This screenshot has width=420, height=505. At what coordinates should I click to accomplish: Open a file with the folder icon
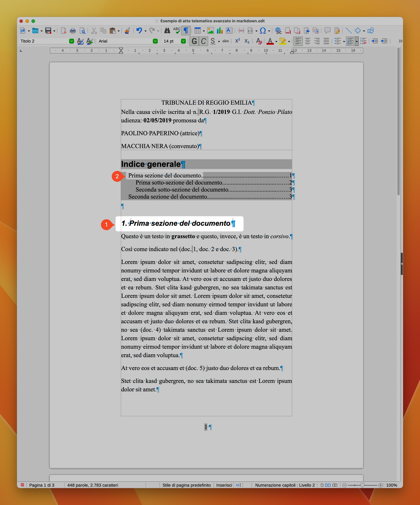[x=35, y=31]
